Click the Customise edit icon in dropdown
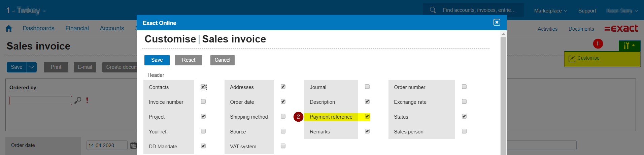The height and width of the screenshot is (155, 644). [x=572, y=59]
